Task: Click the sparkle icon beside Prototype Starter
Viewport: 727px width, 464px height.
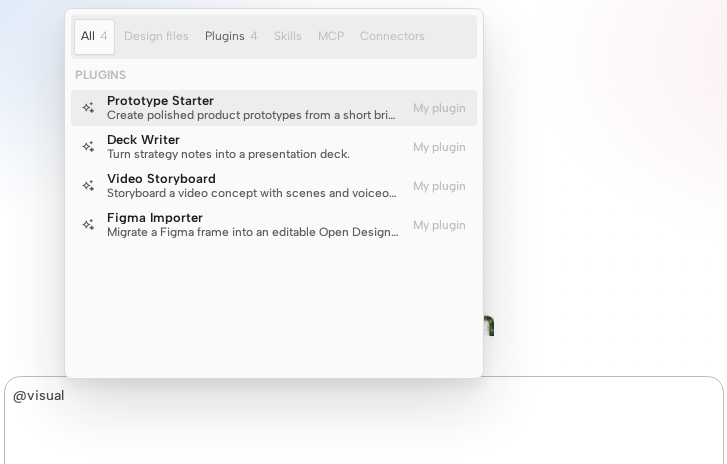Action: coord(88,108)
